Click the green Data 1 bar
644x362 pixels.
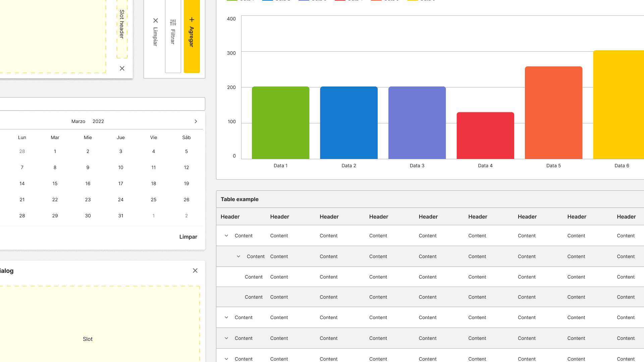(x=280, y=123)
